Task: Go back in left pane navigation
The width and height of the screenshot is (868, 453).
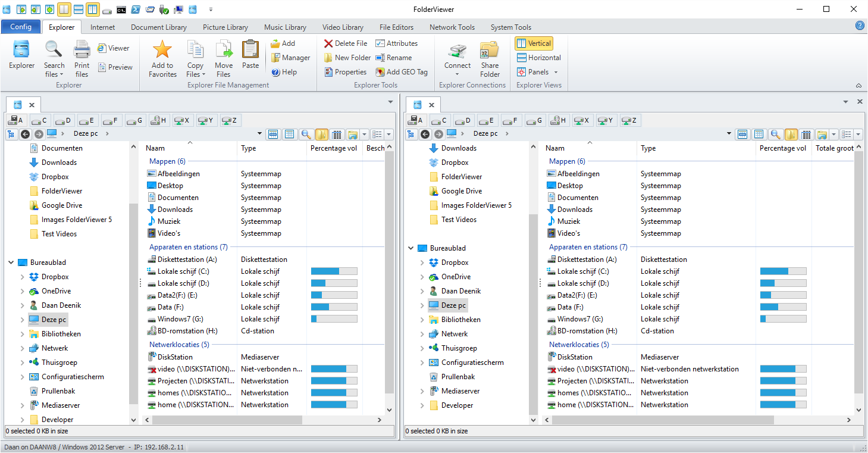Action: click(25, 134)
